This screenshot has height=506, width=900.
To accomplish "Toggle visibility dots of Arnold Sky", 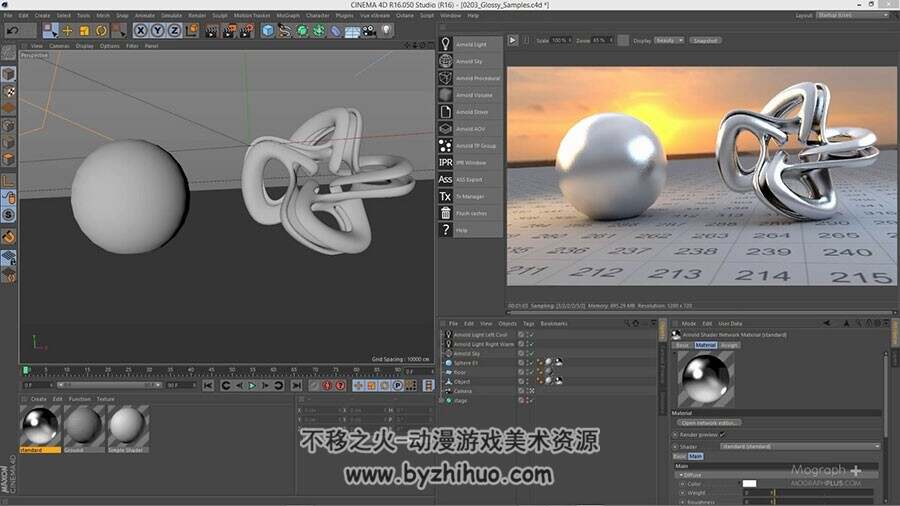I will pos(525,353).
